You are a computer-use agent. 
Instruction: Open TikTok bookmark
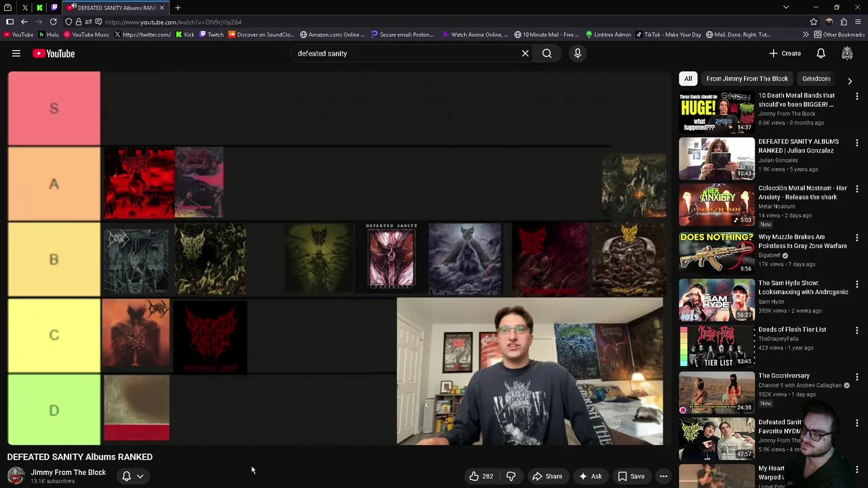[x=669, y=35]
